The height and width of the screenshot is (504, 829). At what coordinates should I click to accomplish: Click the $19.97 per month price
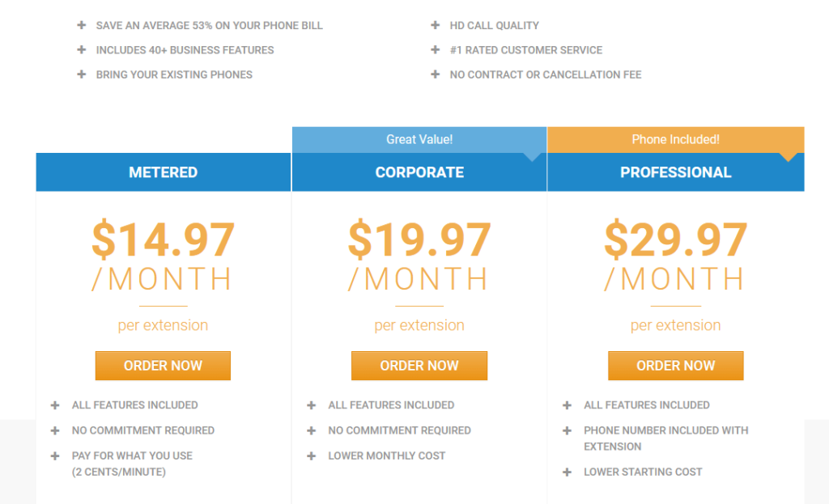[419, 256]
